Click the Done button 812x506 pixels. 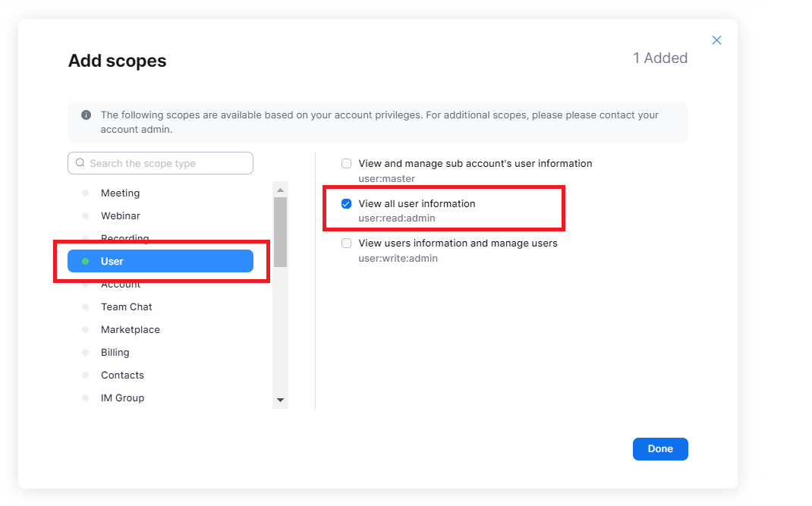click(660, 449)
